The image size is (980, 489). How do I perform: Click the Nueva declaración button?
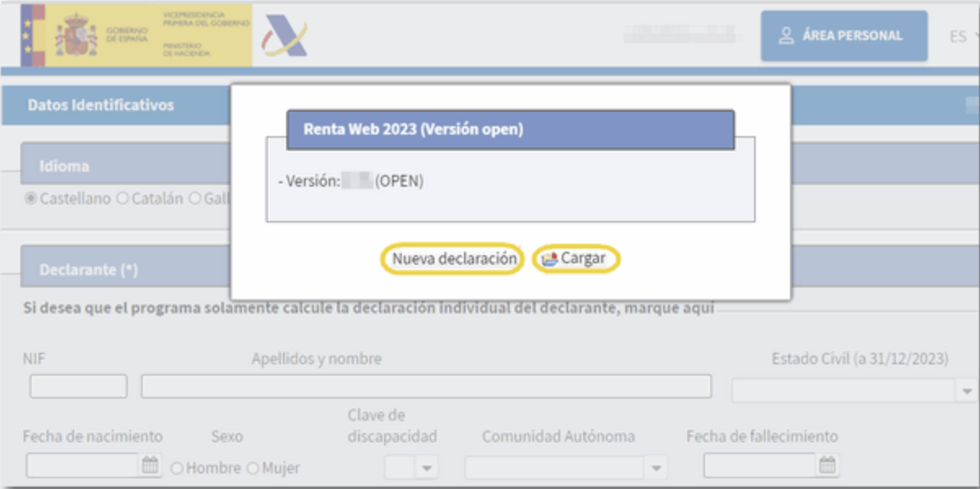454,259
